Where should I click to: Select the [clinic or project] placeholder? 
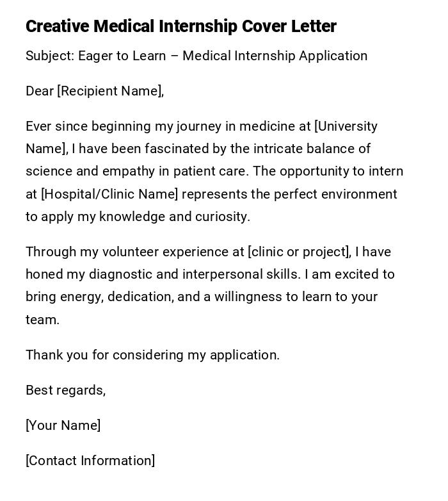point(299,252)
